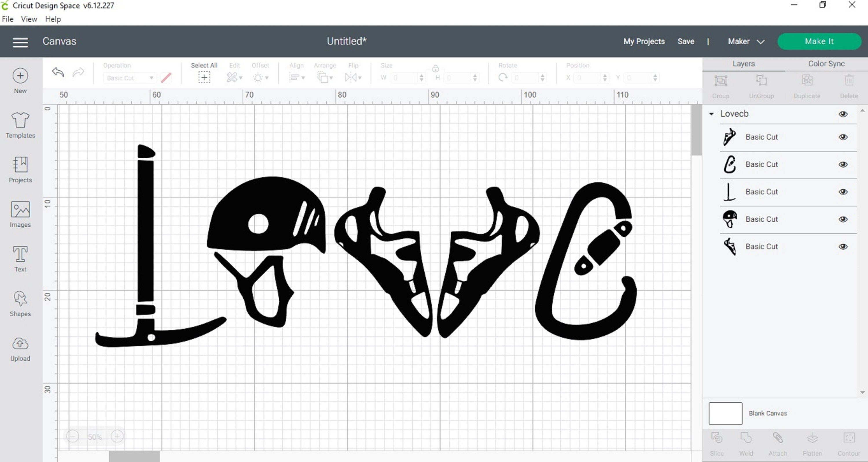Open the Maker machine dropdown
868x462 pixels.
(x=746, y=41)
